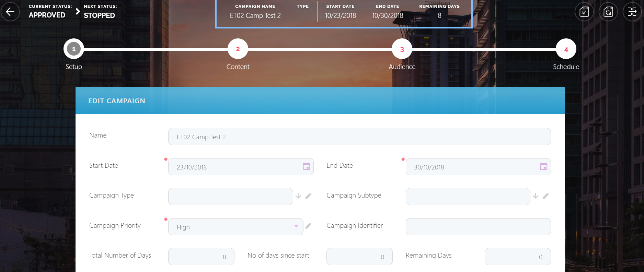Screen dimensions: 644x272
Task: Click the Campaign Priority pencil edit icon
Action: pos(309,226)
